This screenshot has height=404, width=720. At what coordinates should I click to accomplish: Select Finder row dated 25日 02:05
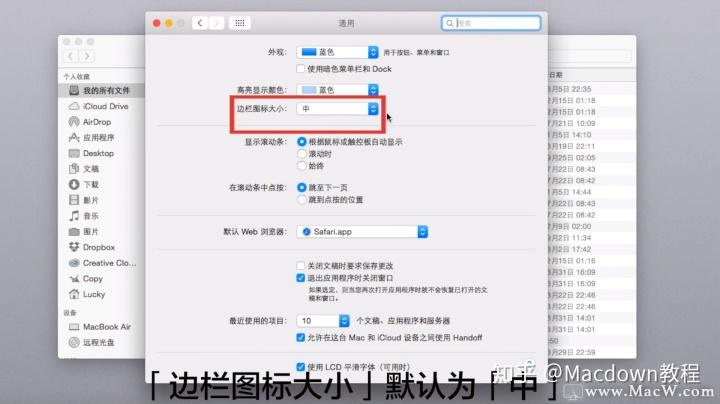pos(592,157)
